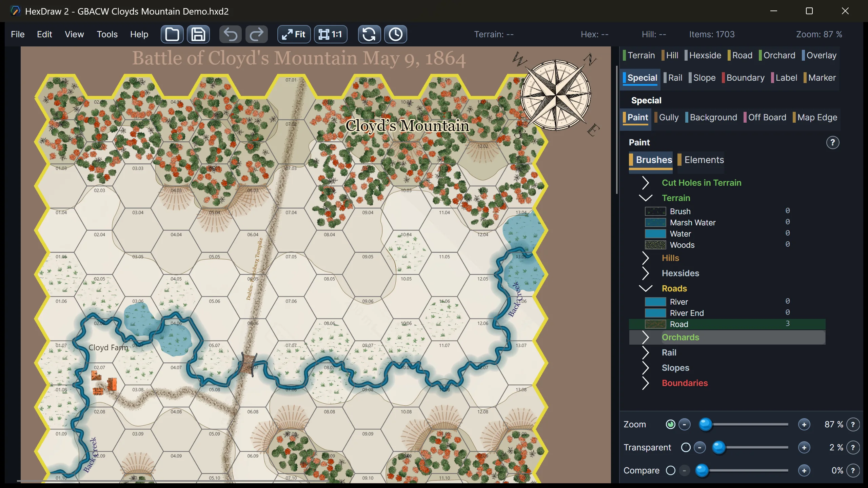Viewport: 868px width, 488px height.
Task: Click the Zoom minus button
Action: click(685, 424)
